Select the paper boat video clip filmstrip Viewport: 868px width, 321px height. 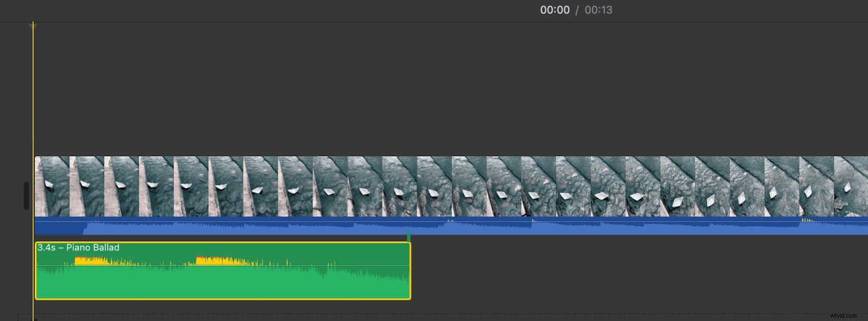coord(451,187)
